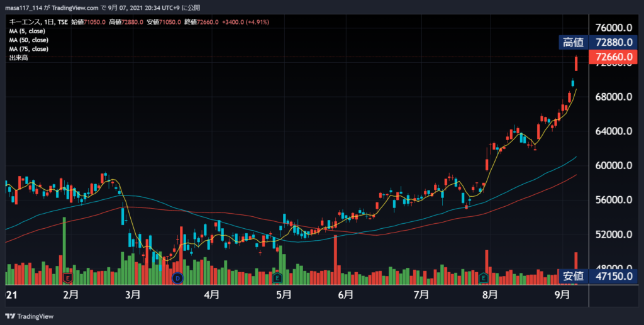Click the 7月 label on the time axis
The width and height of the screenshot is (644, 325).
coord(421,295)
